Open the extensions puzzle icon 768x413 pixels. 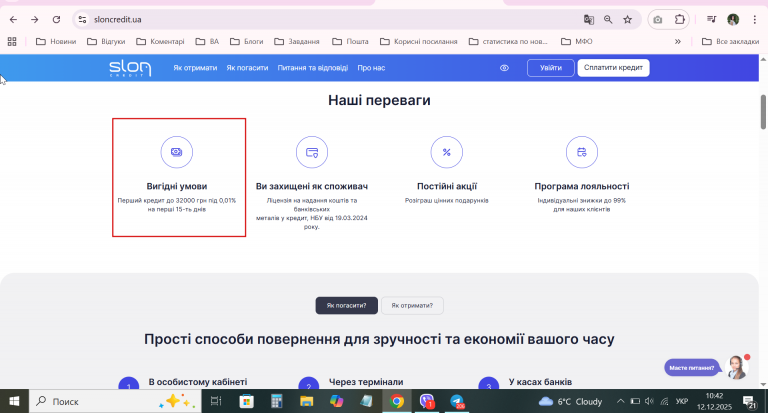click(x=679, y=20)
